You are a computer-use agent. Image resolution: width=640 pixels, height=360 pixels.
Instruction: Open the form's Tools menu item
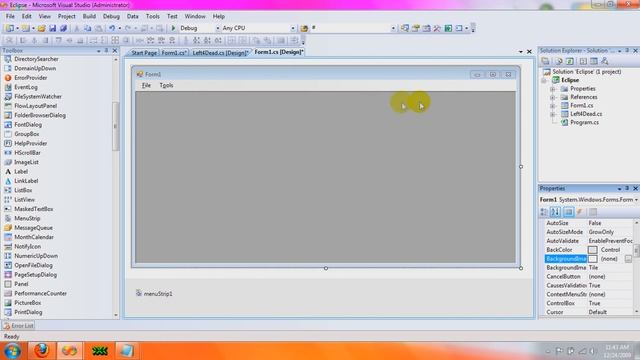(x=166, y=85)
